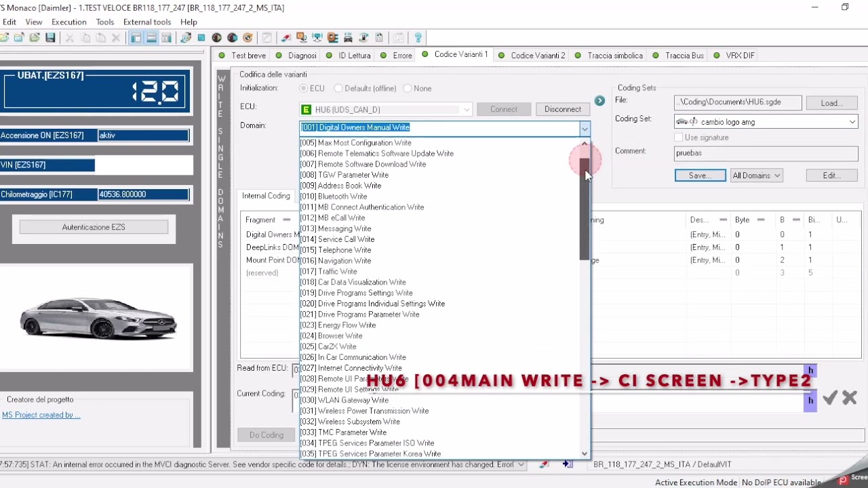
Task: Click the eraser icon in main toolbar
Action: [x=287, y=38]
